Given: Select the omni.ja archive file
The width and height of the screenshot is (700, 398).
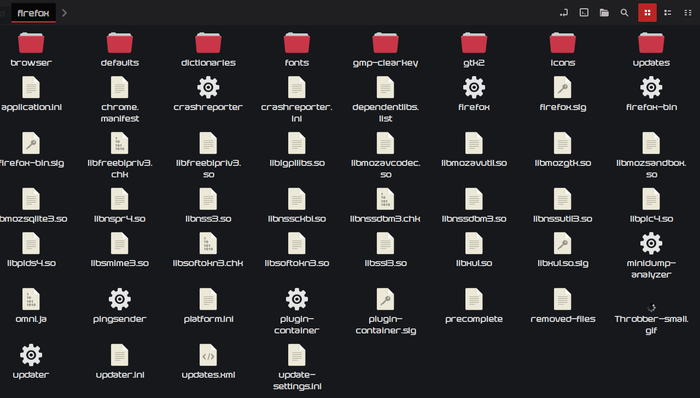Looking at the screenshot, I should click(31, 306).
